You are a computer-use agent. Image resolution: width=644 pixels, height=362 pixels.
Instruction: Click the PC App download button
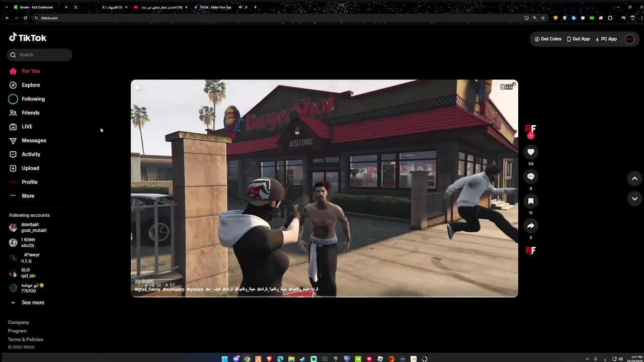click(x=606, y=39)
